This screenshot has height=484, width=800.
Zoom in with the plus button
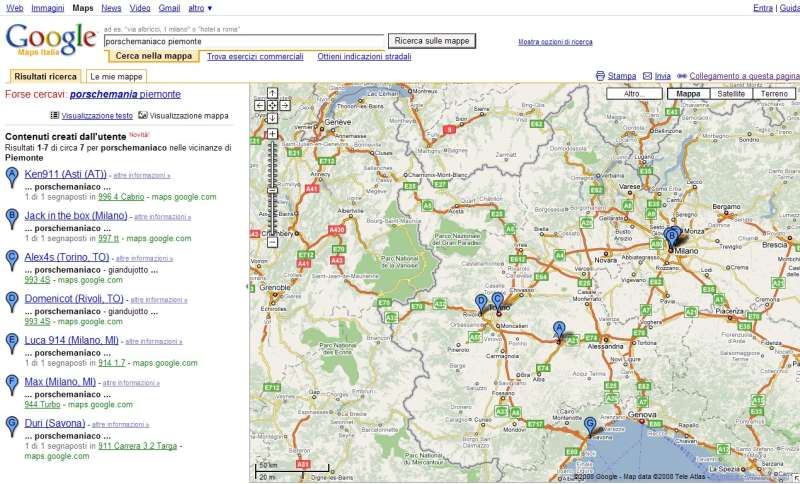coord(272,134)
